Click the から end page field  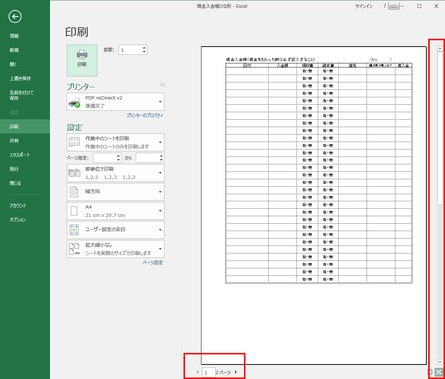(147, 158)
